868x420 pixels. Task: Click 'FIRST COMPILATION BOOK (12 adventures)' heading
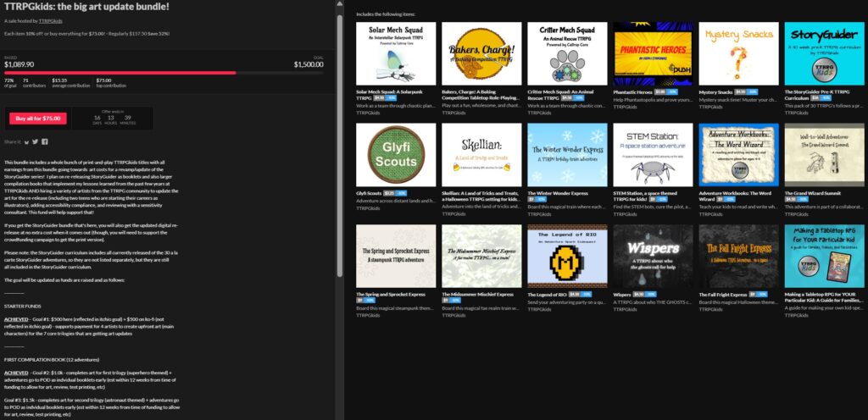[52, 359]
